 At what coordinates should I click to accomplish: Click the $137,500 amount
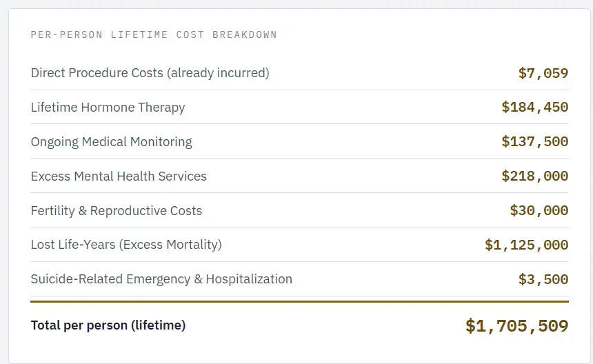tap(534, 142)
